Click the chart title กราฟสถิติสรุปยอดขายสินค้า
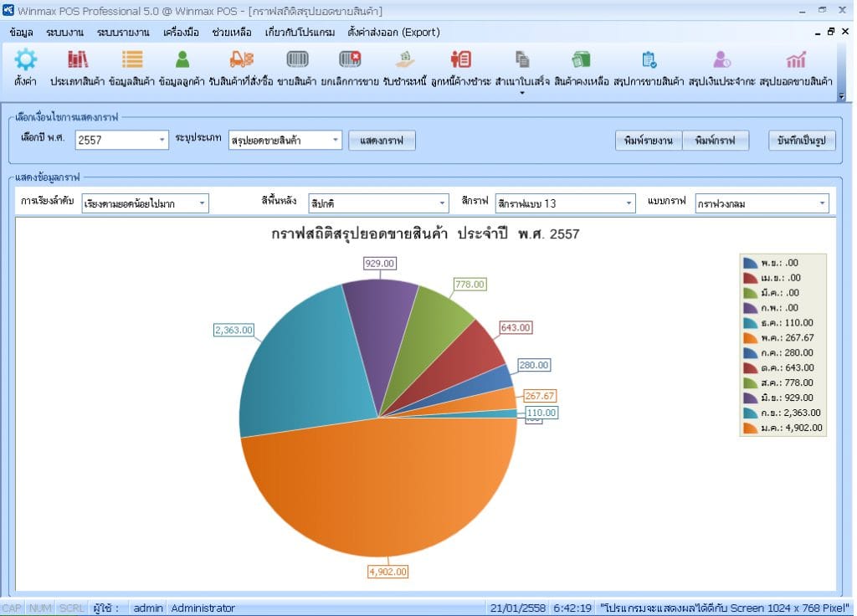Image resolution: width=857 pixels, height=616 pixels. (360, 234)
